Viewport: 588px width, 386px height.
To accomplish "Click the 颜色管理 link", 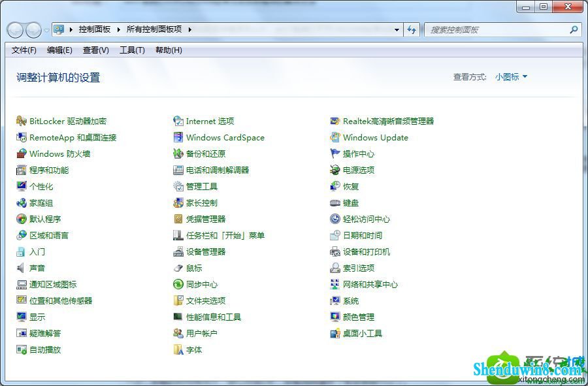I will pyautogui.click(x=359, y=317).
